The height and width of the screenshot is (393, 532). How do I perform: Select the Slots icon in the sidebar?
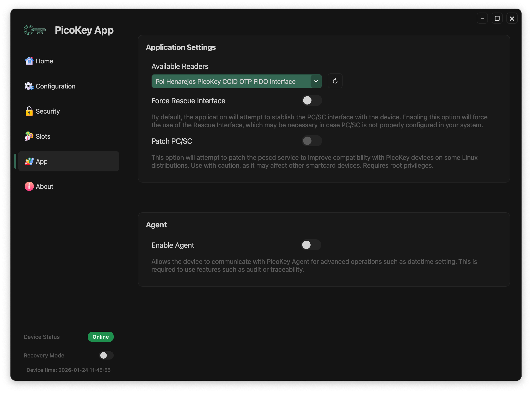[x=29, y=136]
